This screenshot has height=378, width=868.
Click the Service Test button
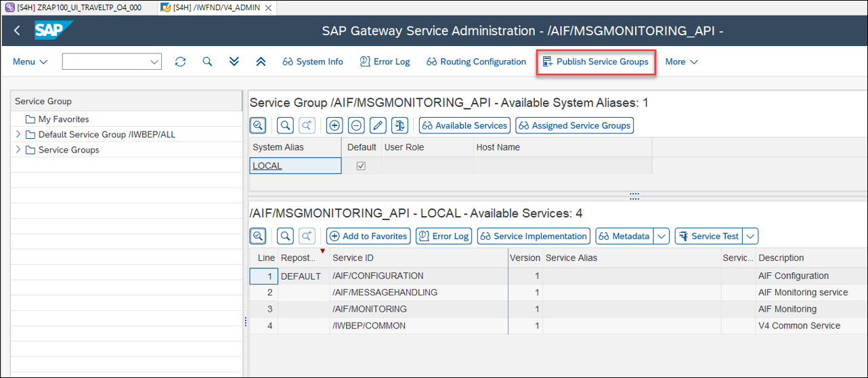coord(709,236)
